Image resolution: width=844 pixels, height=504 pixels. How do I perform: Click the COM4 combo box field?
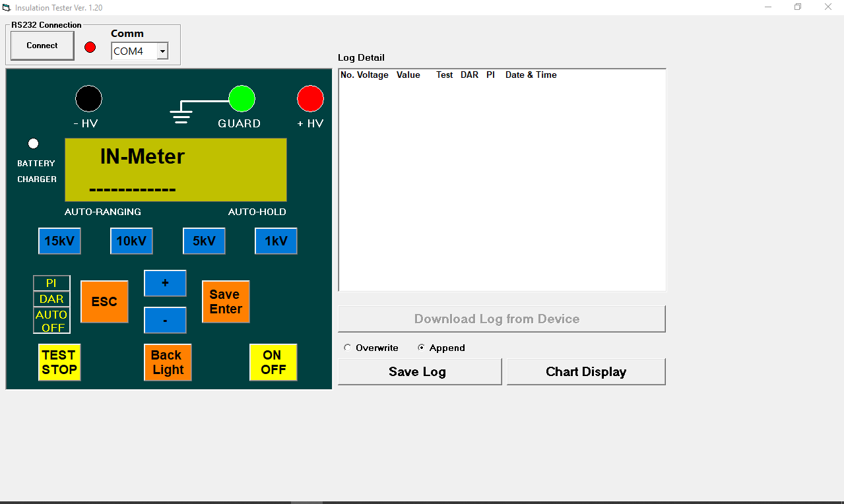coord(134,51)
